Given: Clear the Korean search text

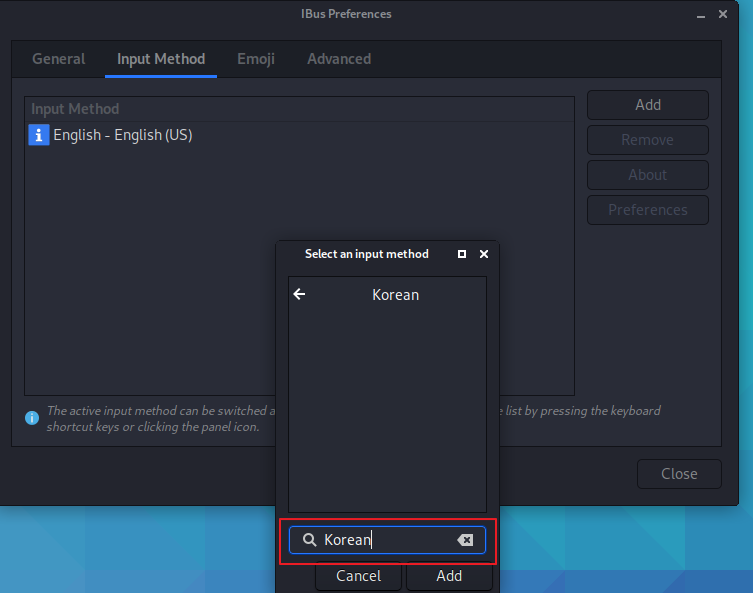Looking at the screenshot, I should click(x=465, y=540).
